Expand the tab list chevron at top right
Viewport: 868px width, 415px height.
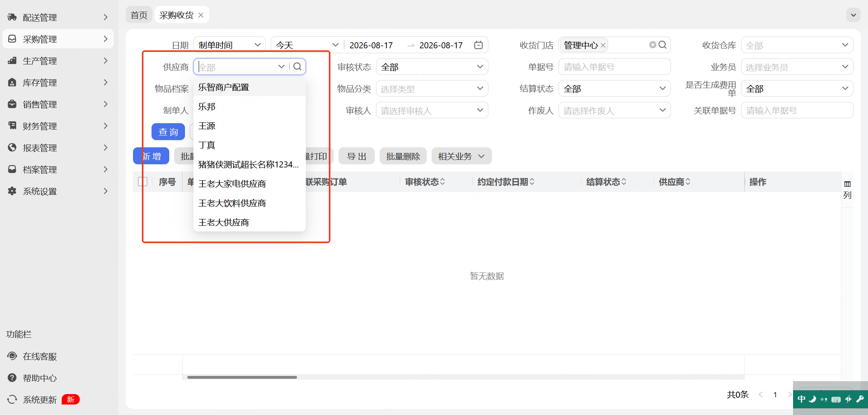pyautogui.click(x=853, y=15)
